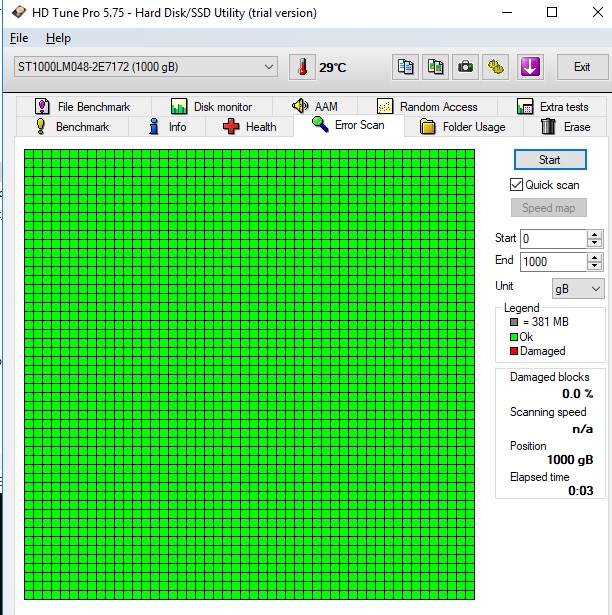
Task: Decrease the End value with down arrow
Action: click(x=595, y=266)
